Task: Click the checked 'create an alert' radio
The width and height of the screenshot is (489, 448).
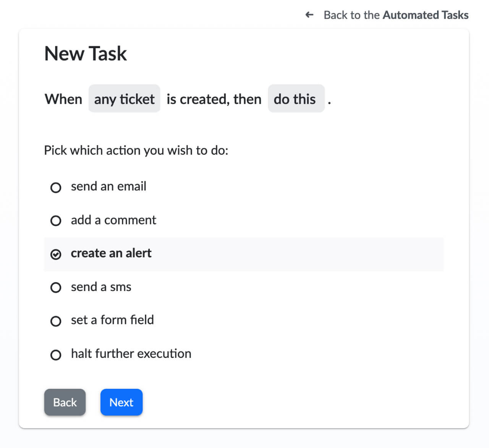Action: pos(56,254)
